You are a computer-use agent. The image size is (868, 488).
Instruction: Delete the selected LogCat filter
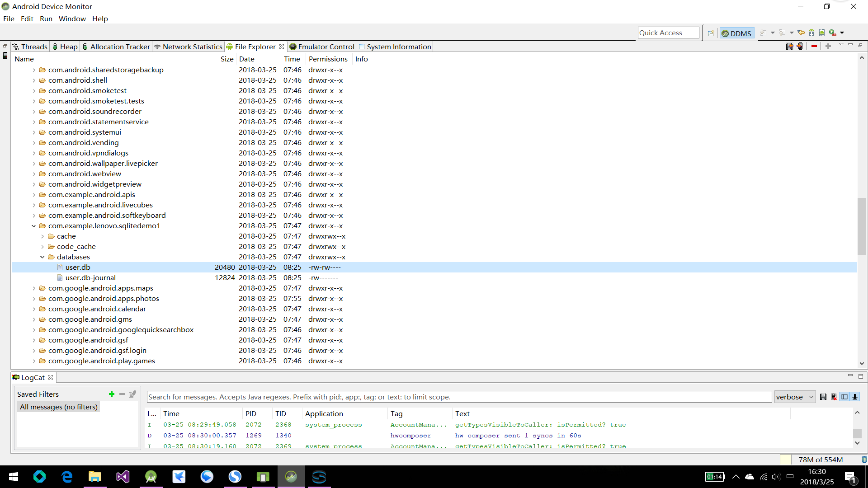[x=122, y=394]
